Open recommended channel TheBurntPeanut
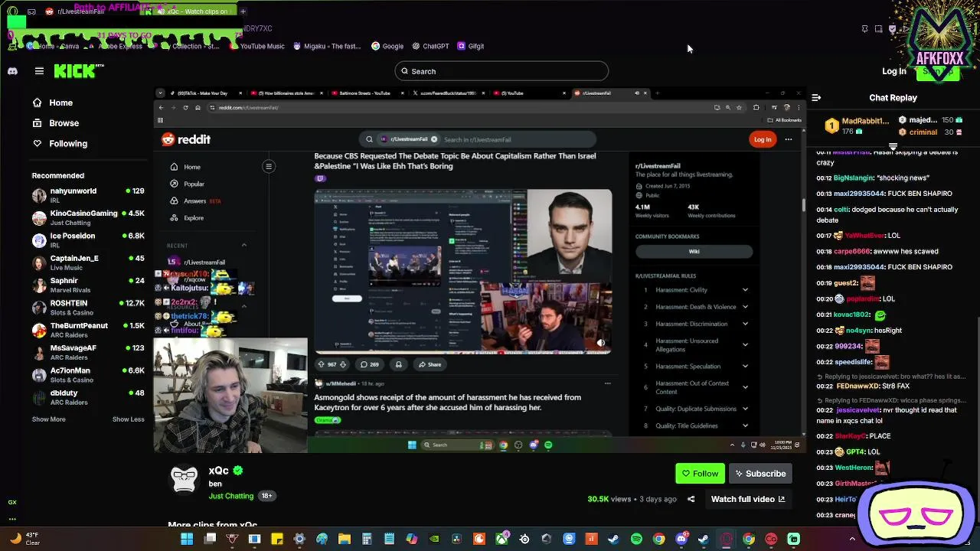This screenshot has width=980, height=551. (x=88, y=330)
